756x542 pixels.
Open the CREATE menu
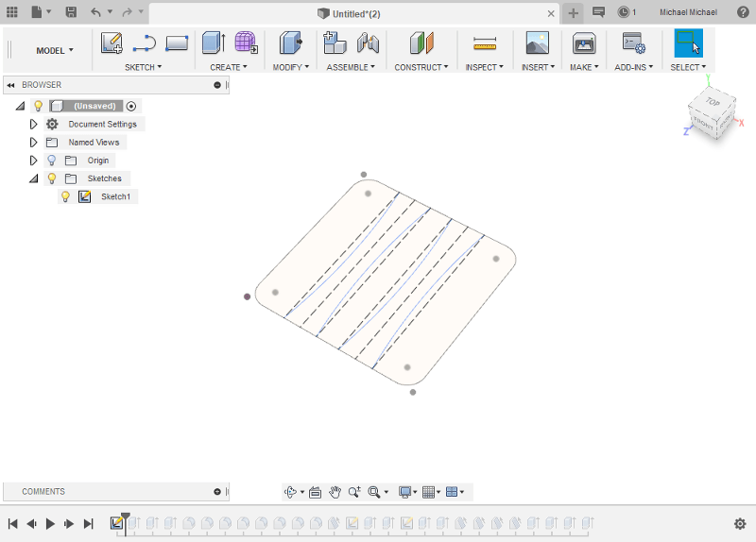(x=228, y=67)
